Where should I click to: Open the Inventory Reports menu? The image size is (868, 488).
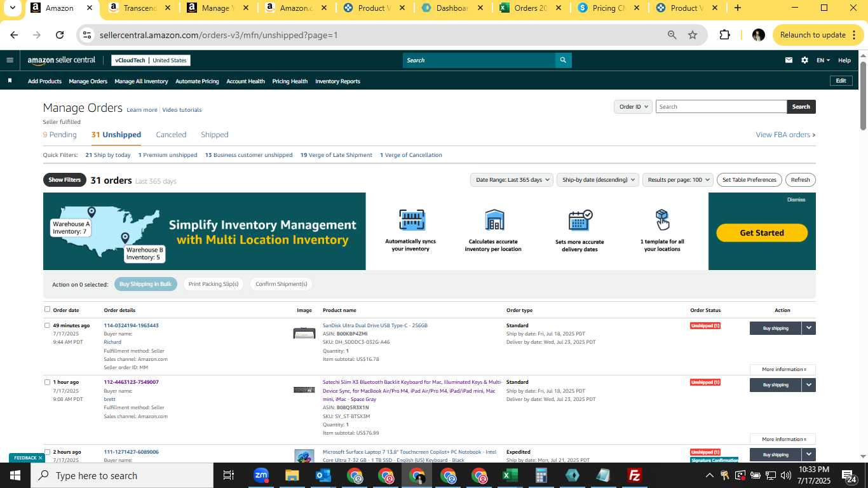point(337,81)
